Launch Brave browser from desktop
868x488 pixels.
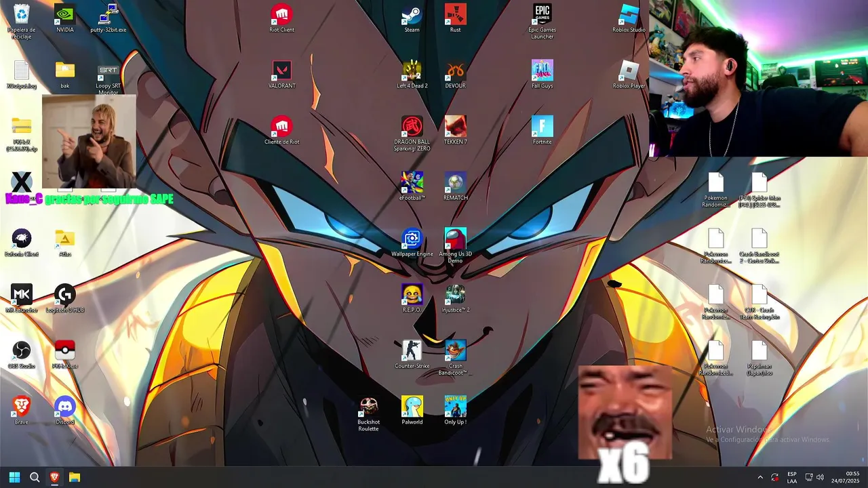pos(22,411)
